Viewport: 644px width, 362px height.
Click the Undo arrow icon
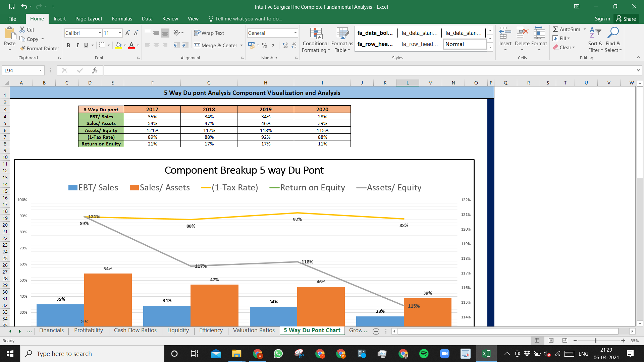(24, 6)
